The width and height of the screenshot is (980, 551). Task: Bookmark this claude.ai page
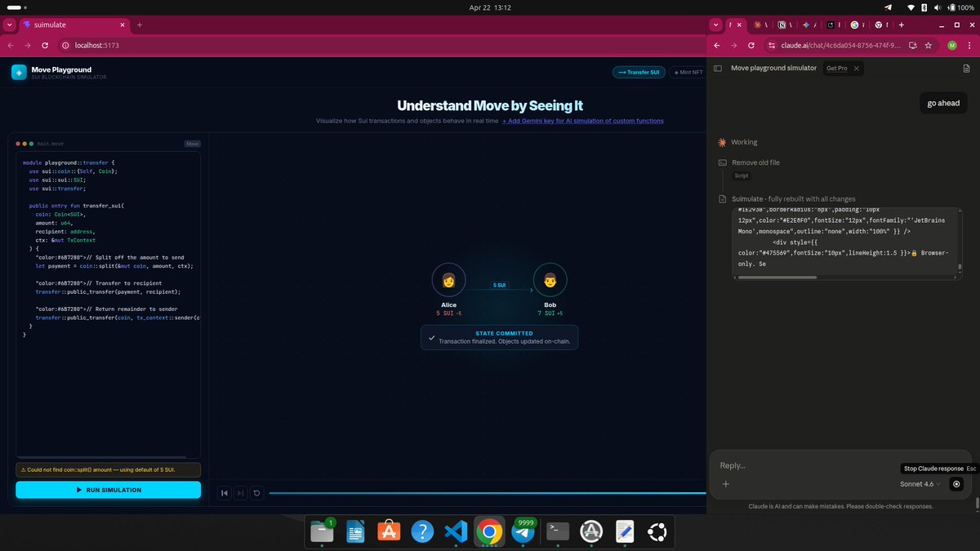point(929,46)
